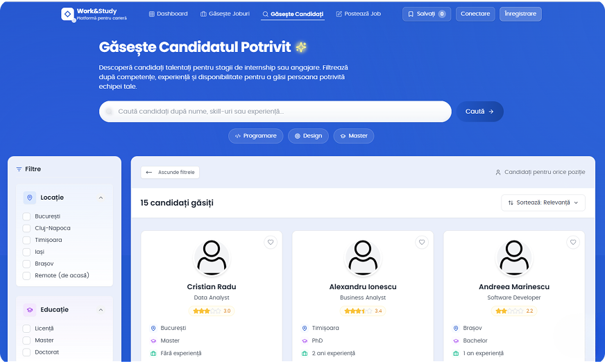This screenshot has height=364, width=605.
Task: Click the briefcase icon beside 2 ani experiență
Action: [305, 354]
